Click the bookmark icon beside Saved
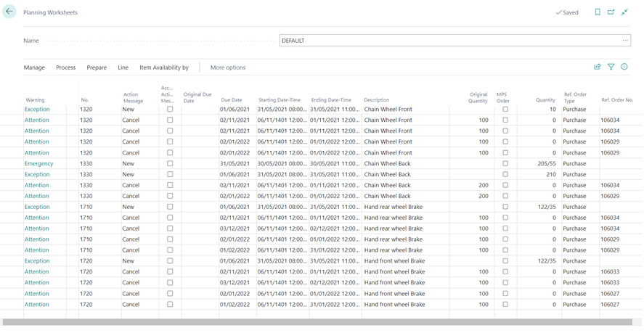Viewport: 644px width, 333px height. [598, 12]
